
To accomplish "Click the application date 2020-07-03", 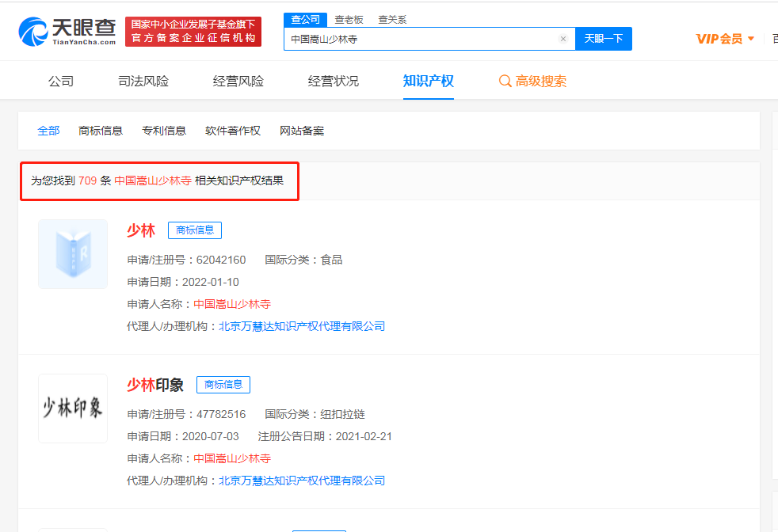I will (x=211, y=436).
